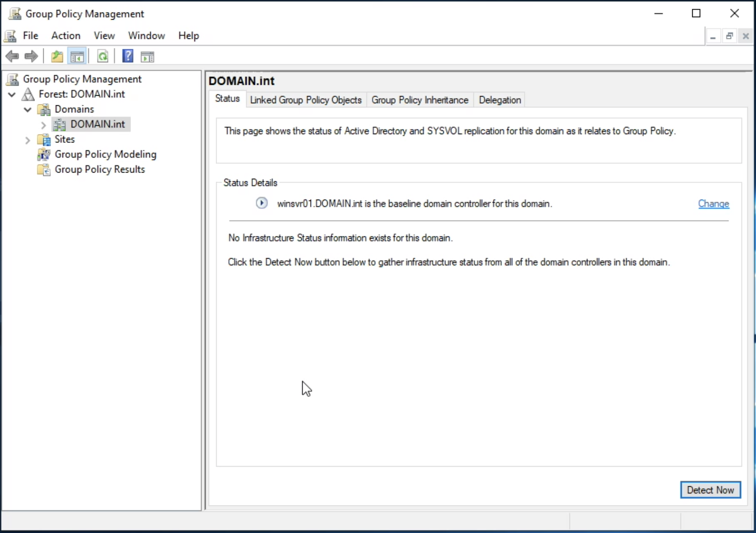
Task: Switch to the Delegation tab
Action: tap(500, 100)
